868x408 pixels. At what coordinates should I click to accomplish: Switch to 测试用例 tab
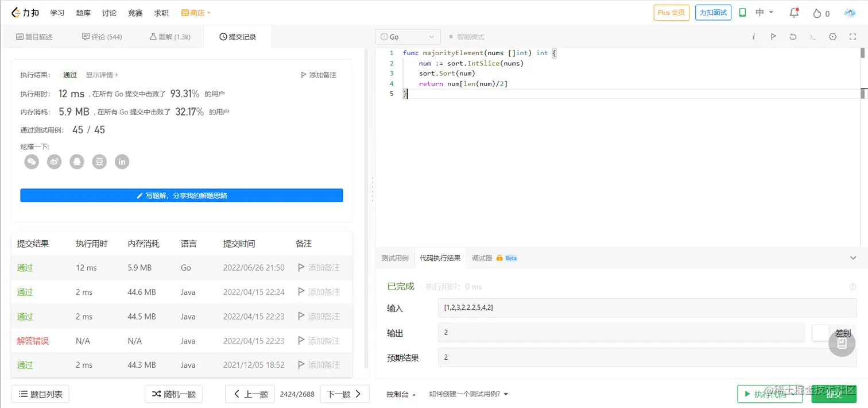click(x=395, y=258)
